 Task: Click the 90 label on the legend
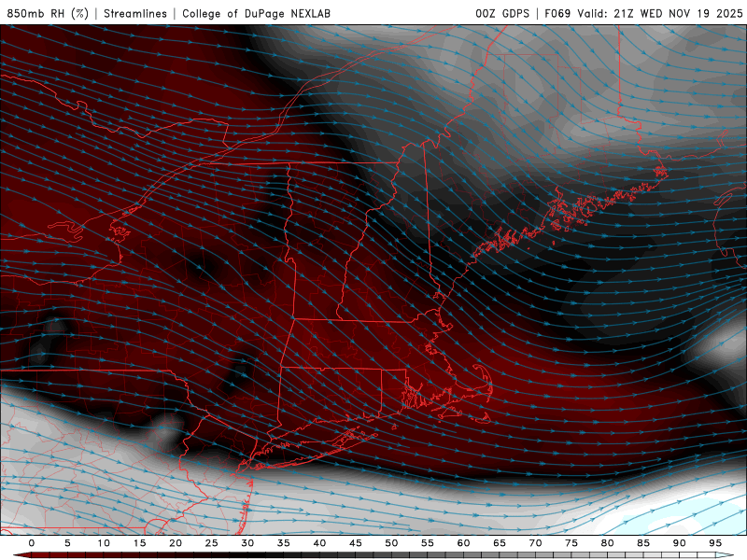680,543
